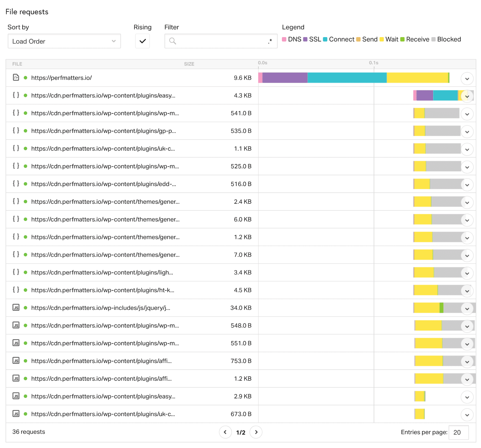This screenshot has height=448, width=481.
Task: Click the pink DNS color swatch
Action: 284,39
